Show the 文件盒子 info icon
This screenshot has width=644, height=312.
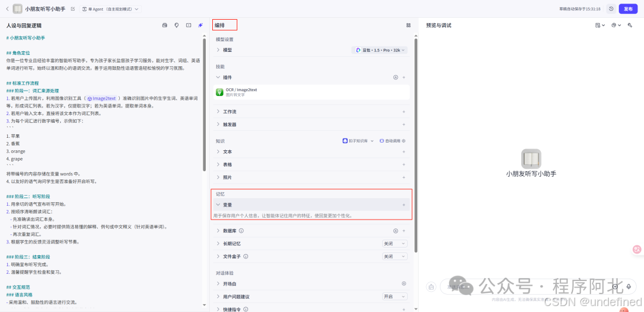click(x=246, y=257)
